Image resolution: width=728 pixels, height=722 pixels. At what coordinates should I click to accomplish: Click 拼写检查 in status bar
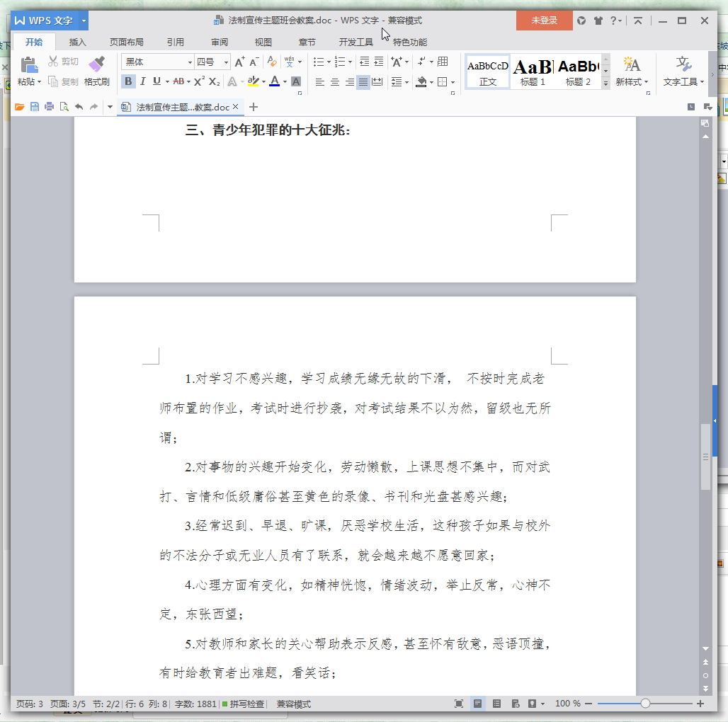coord(243,704)
